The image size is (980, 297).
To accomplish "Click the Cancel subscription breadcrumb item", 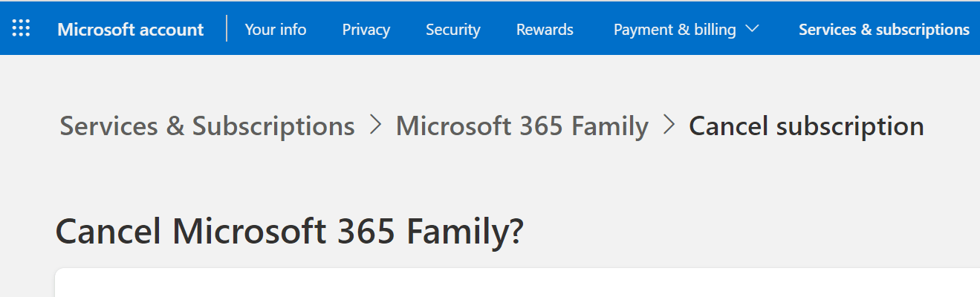I will point(806,126).
